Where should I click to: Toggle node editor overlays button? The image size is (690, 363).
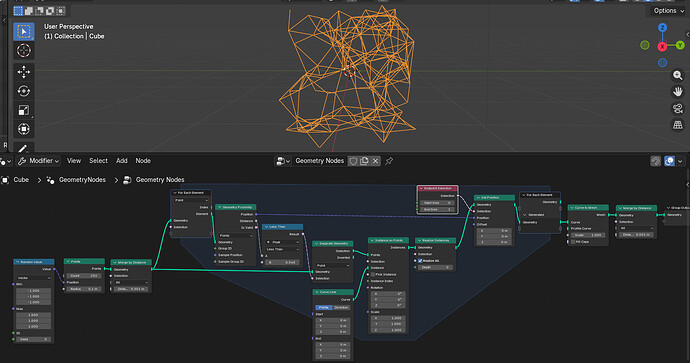point(669,161)
